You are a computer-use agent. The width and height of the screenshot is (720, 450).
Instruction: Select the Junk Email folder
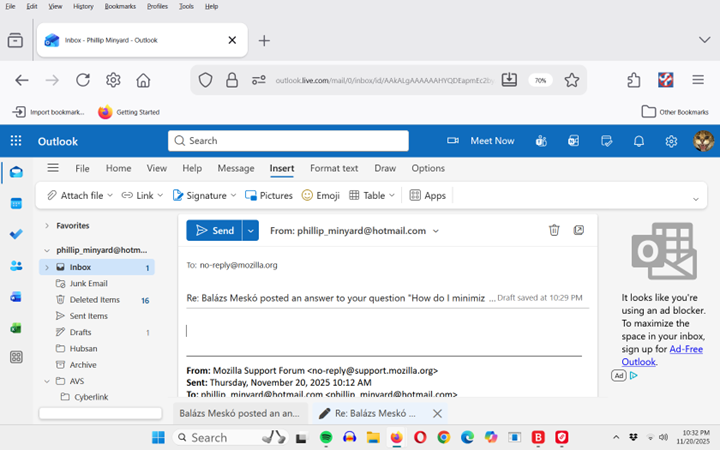(88, 284)
